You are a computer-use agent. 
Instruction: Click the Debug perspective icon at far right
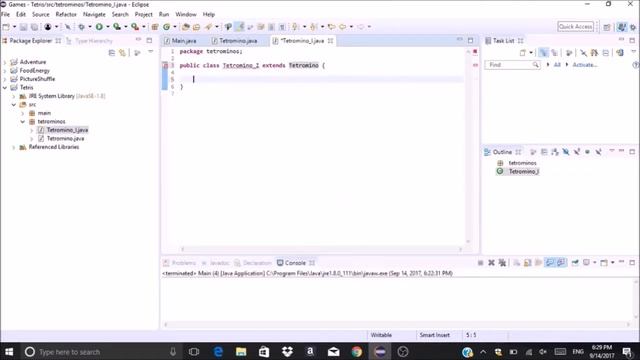click(633, 27)
